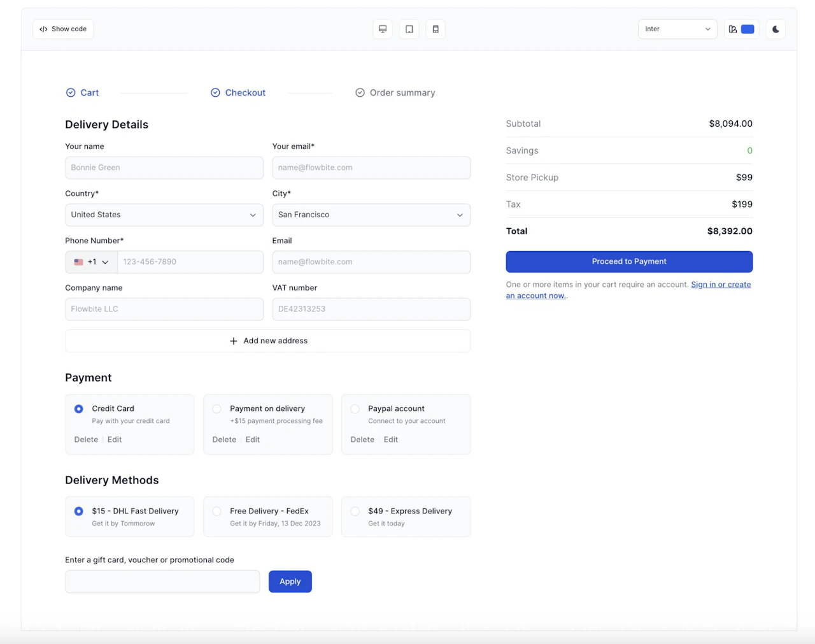Switch to mobile preview mode
The image size is (815, 644).
pos(436,29)
